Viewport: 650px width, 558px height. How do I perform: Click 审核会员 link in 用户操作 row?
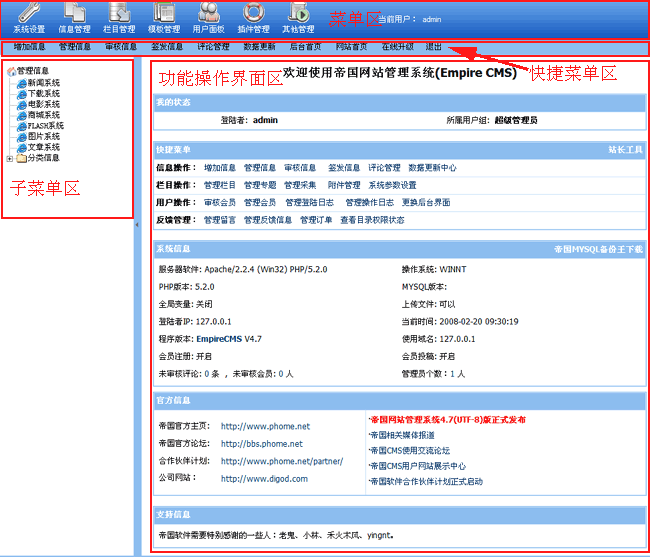220,203
